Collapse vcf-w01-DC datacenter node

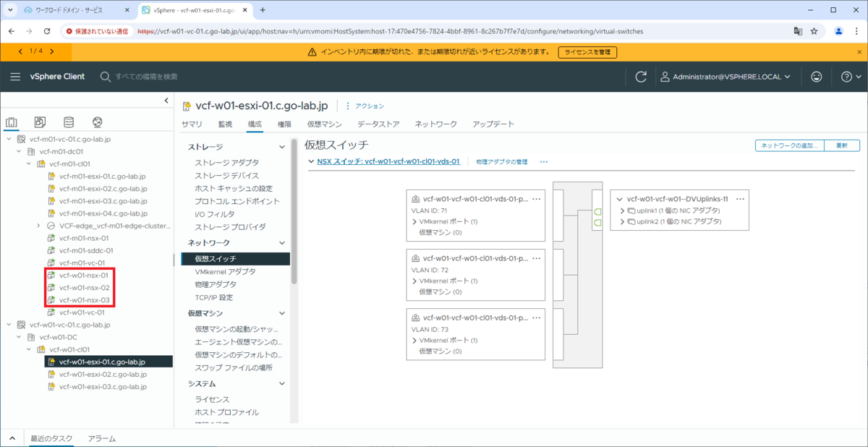click(x=19, y=337)
